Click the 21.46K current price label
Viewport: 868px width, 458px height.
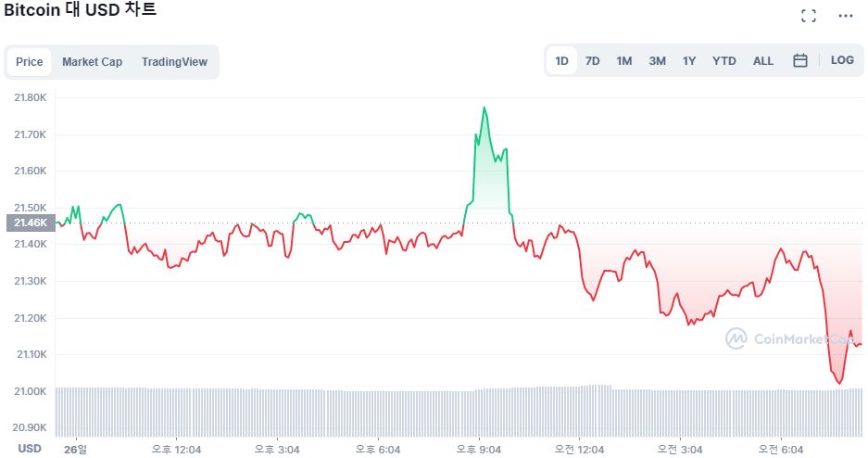(30, 223)
